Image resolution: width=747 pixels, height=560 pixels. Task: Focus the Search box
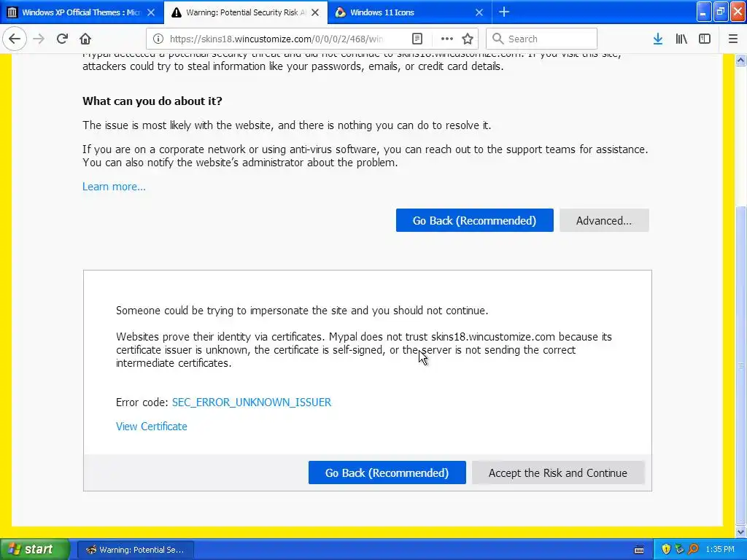tap(542, 39)
